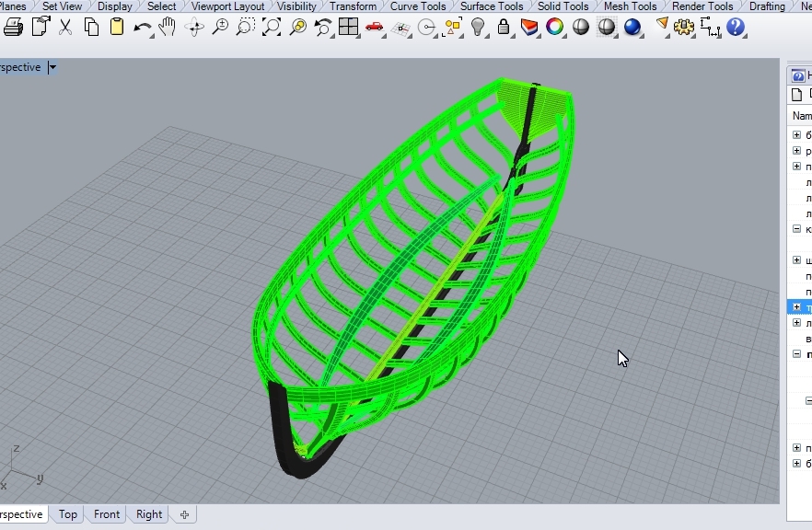Select the Pan hand tool
Viewport: 812px width, 530px height.
coord(168,27)
